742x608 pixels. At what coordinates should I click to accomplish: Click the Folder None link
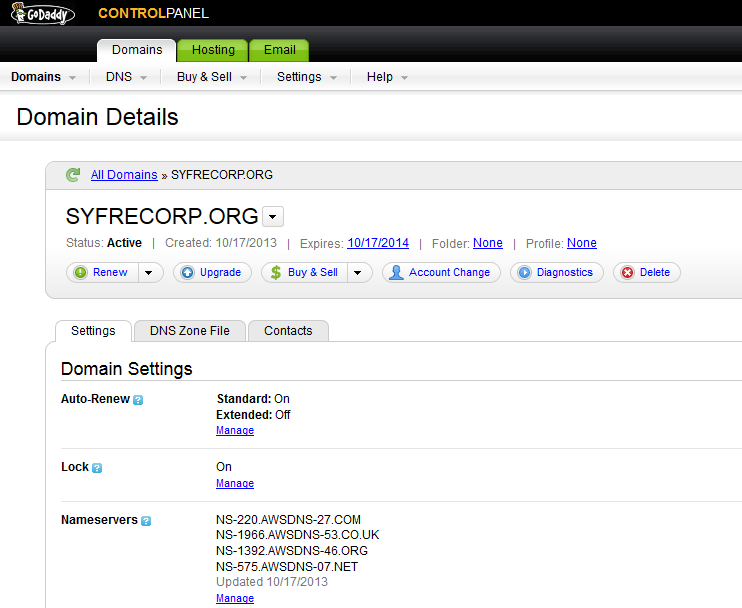tap(488, 243)
